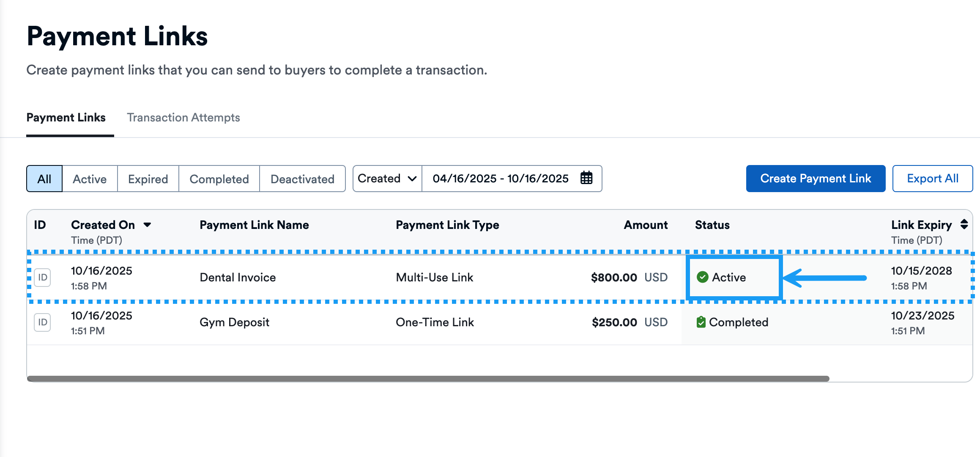Show only Completed payment links
Screen dimensions: 980x457
click(x=219, y=179)
